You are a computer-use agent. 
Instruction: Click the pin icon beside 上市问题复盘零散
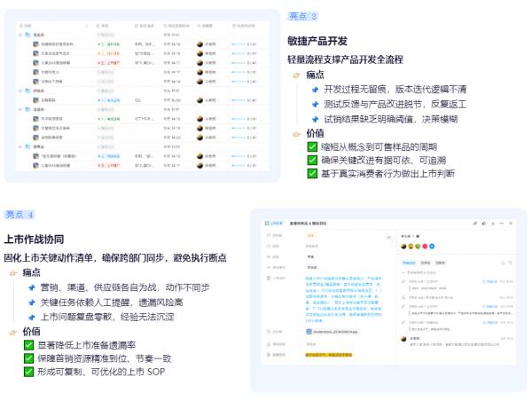pyautogui.click(x=31, y=315)
